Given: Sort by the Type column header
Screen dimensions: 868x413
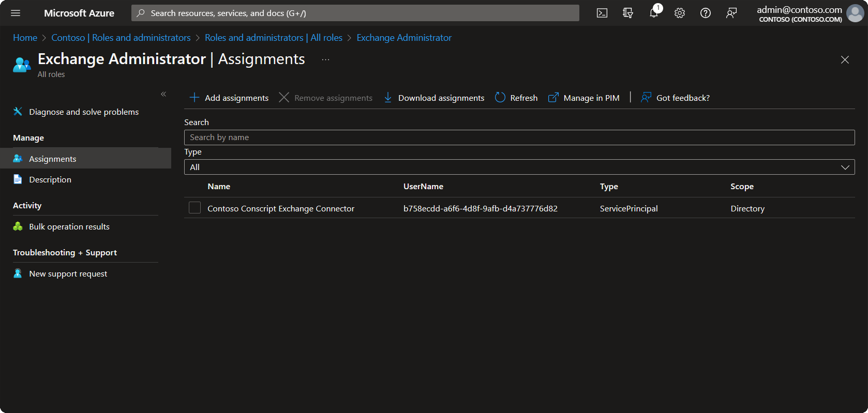Looking at the screenshot, I should tap(609, 186).
